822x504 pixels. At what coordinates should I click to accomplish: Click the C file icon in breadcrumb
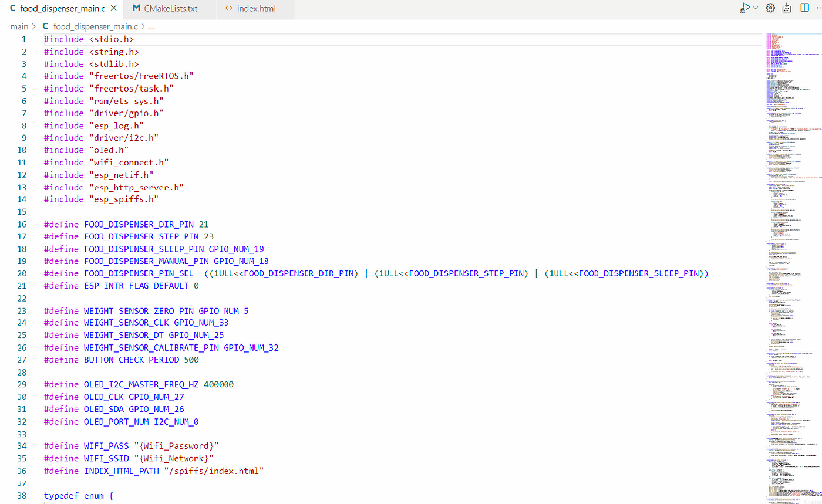(x=45, y=26)
